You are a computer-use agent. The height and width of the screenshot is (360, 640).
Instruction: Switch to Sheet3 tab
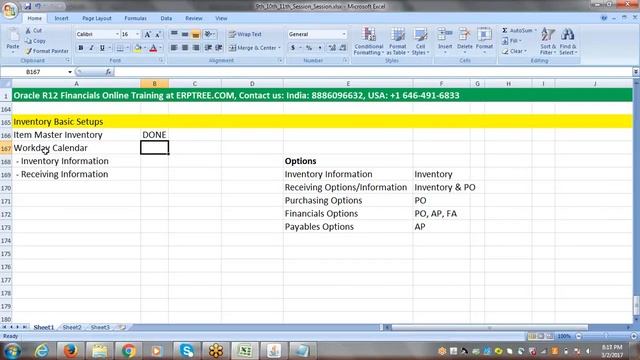click(100, 327)
